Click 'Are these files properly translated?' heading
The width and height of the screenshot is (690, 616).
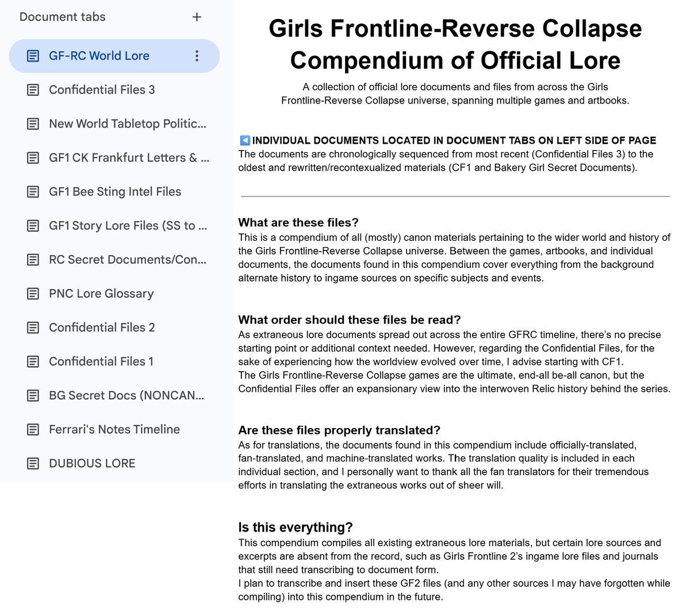pos(339,430)
